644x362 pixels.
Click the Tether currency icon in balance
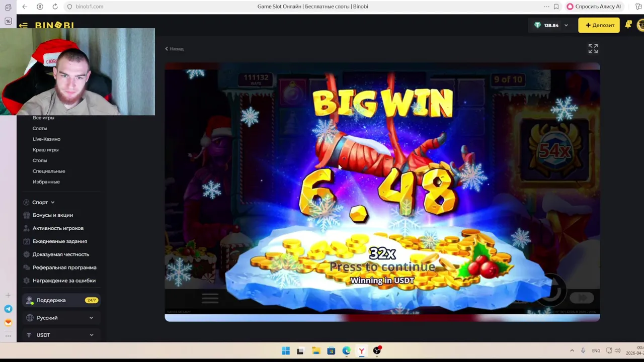(x=537, y=25)
